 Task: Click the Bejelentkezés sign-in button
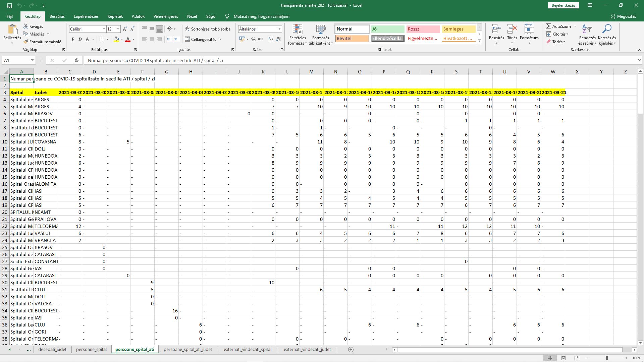[x=563, y=5]
